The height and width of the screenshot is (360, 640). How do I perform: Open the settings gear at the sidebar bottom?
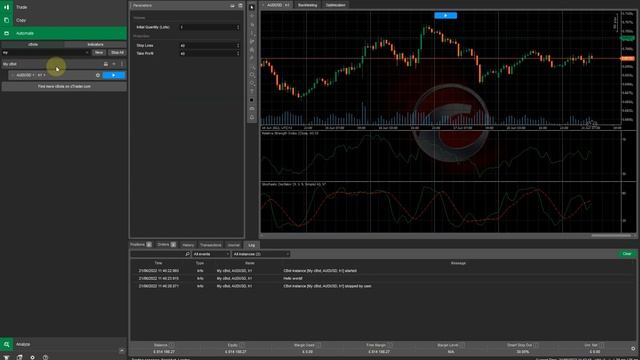(33, 358)
